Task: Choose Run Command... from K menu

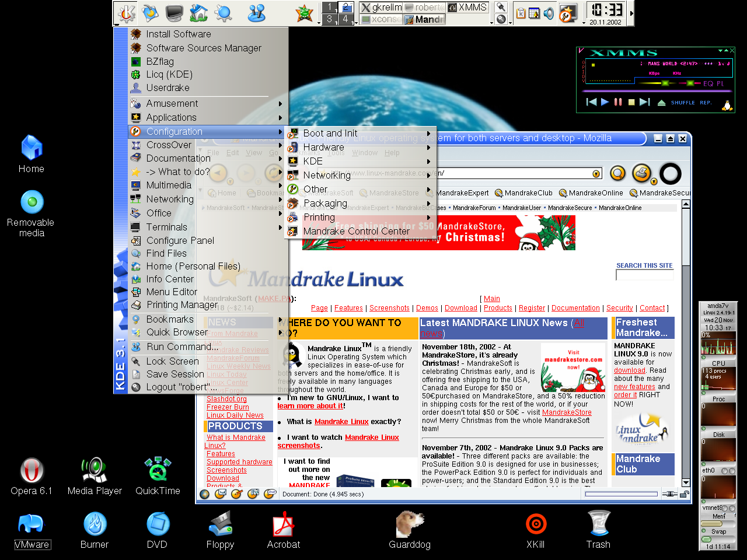Action: tap(208, 346)
